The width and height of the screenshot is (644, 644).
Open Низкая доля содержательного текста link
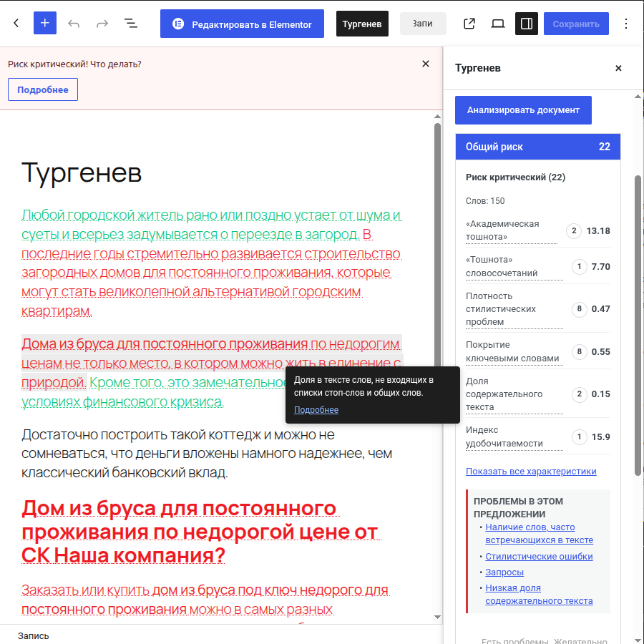[x=539, y=595]
